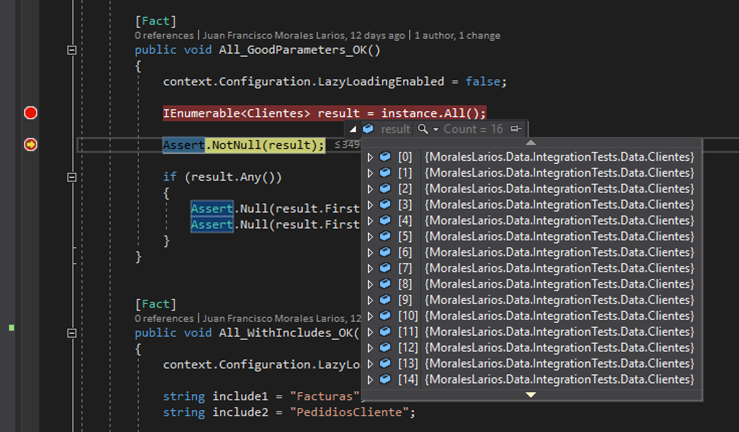Pin the result datatip to source
739x432 pixels.
[x=516, y=129]
